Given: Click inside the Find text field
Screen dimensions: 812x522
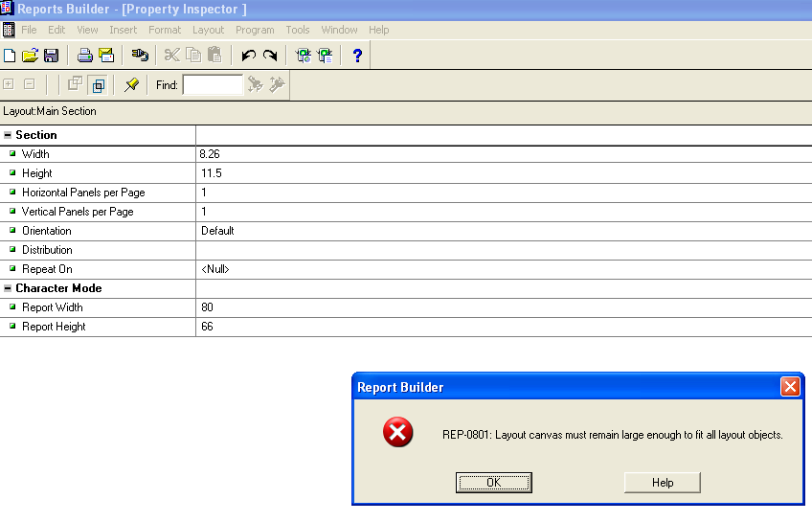Looking at the screenshot, I should point(213,85).
